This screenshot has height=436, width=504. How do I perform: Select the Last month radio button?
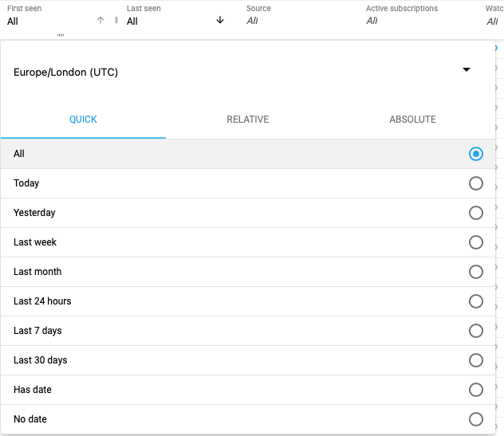476,272
